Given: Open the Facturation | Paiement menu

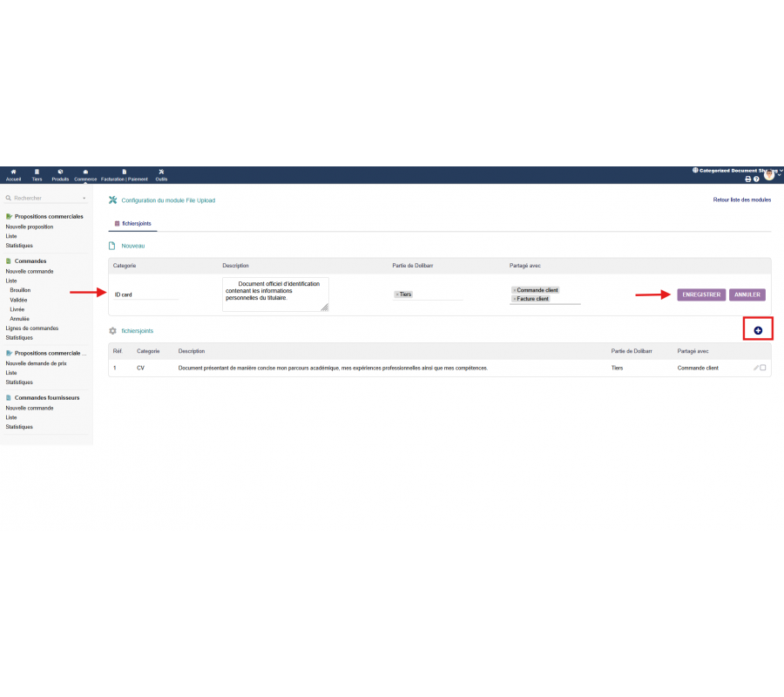Looking at the screenshot, I should [125, 174].
